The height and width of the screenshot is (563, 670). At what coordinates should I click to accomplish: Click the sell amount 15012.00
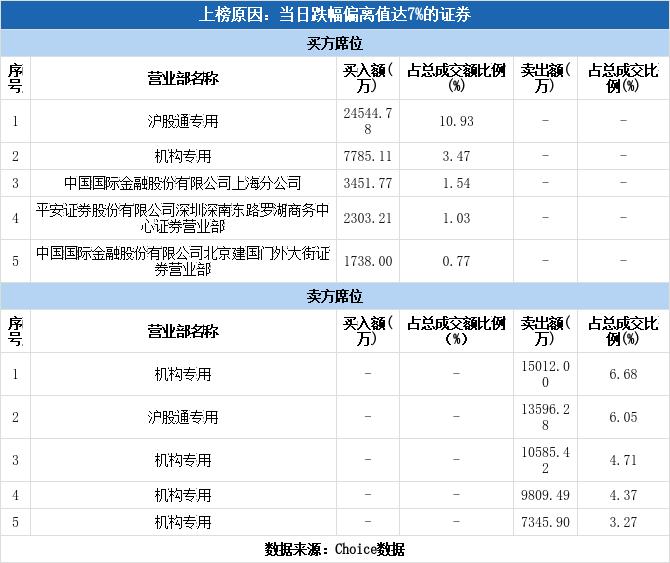click(545, 374)
